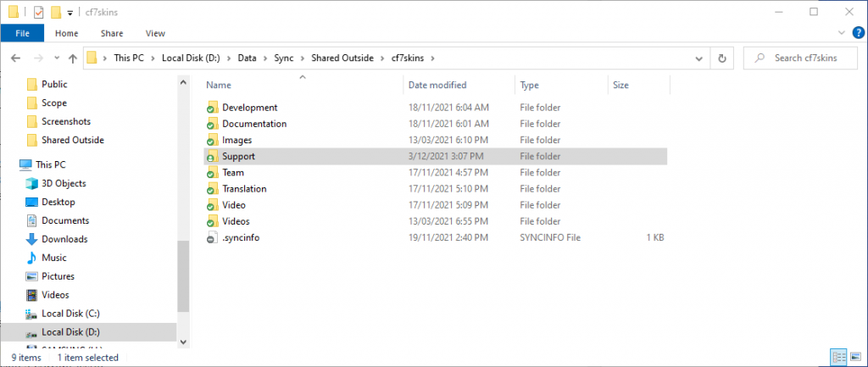
Task: Open the File menu
Action: [22, 33]
